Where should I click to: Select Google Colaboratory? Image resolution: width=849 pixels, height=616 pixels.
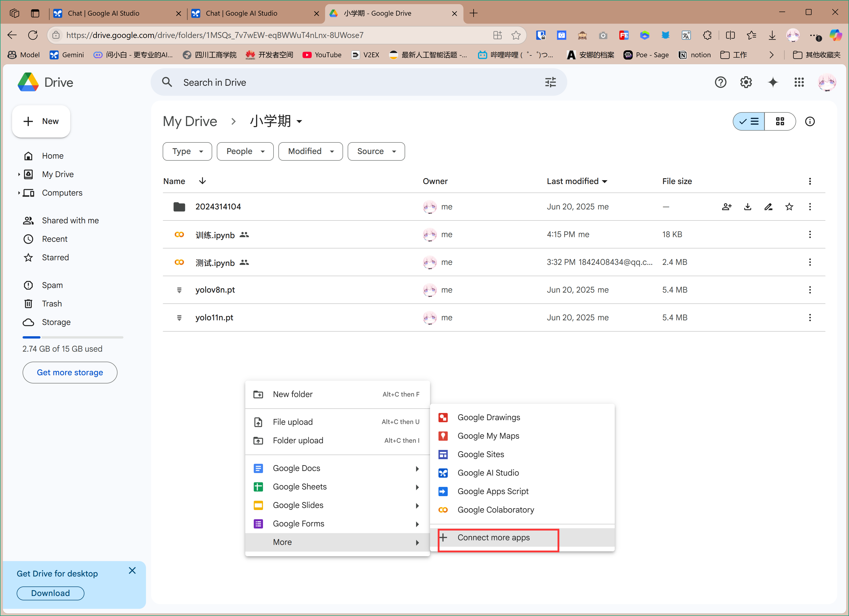(x=522, y=510)
